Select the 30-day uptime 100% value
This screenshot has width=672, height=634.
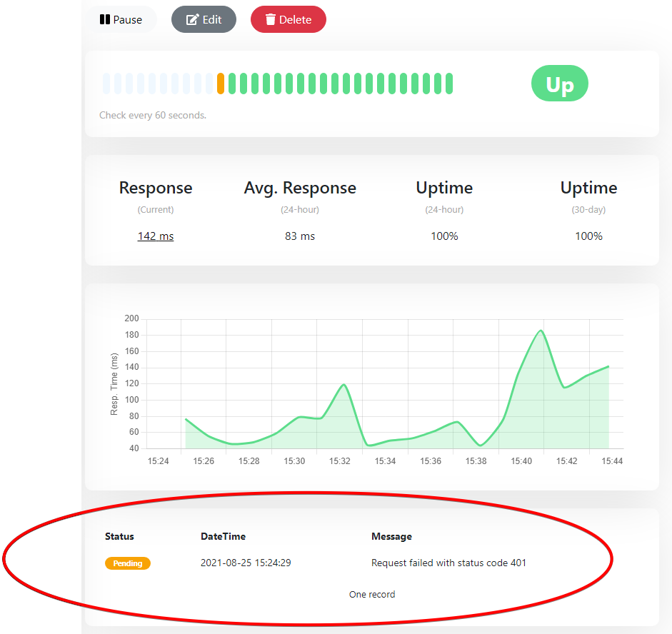pyautogui.click(x=589, y=236)
